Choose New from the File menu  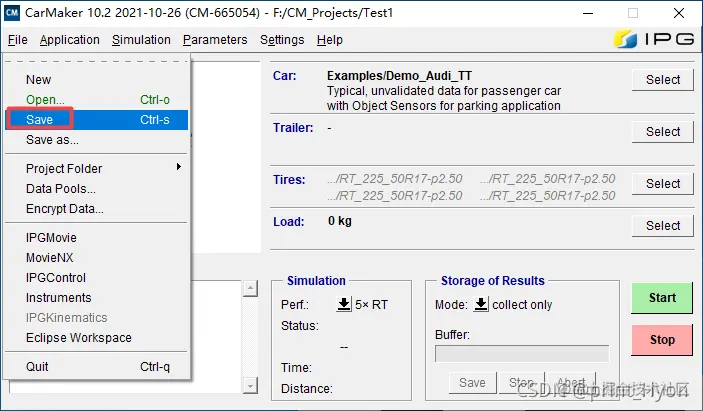(96, 80)
